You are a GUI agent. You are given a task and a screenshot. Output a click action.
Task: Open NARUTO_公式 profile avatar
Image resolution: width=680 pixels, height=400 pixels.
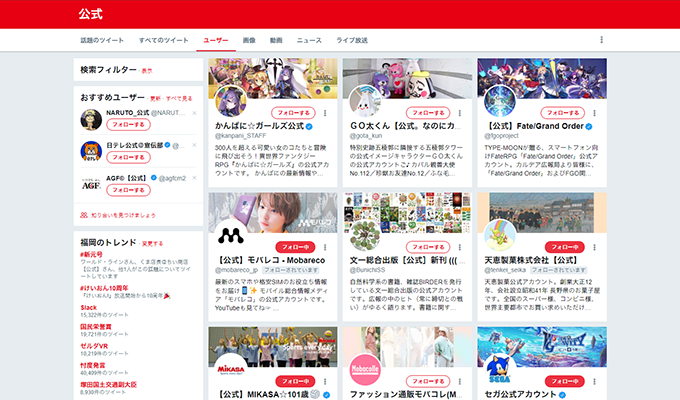91,120
